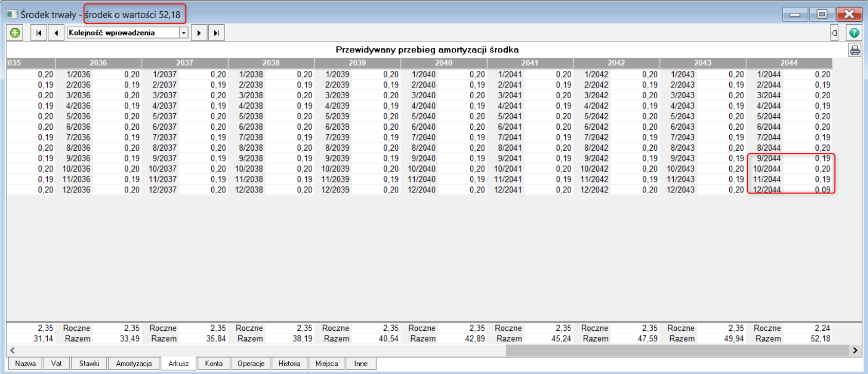Click the 2042 column header
This screenshot has width=868, height=374.
(x=616, y=63)
